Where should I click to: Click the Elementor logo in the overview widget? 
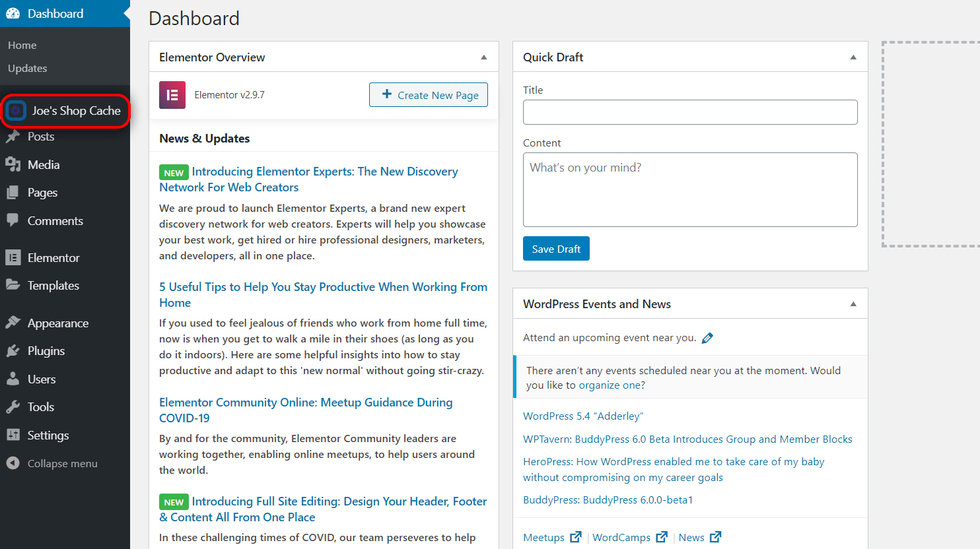(172, 95)
